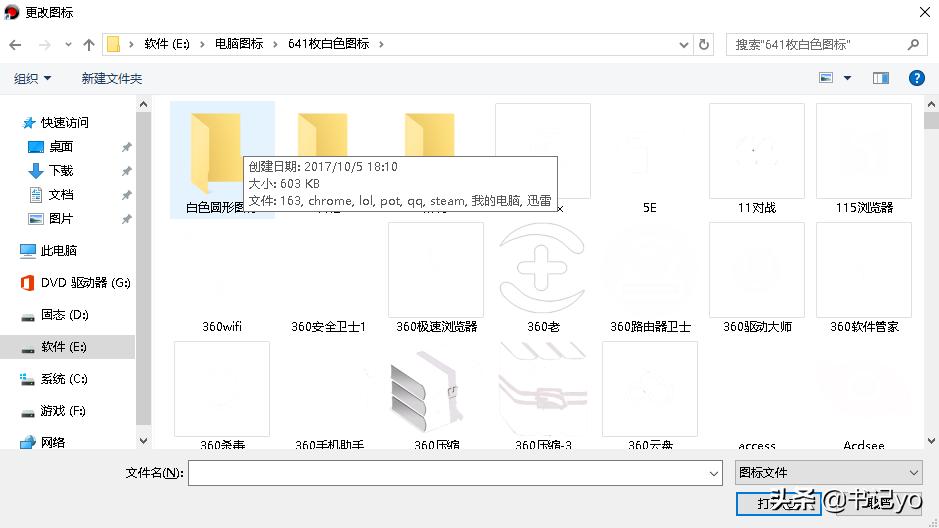This screenshot has height=528, width=939.
Task: Click the 641枚白色图标 breadcrumb
Action: point(329,44)
